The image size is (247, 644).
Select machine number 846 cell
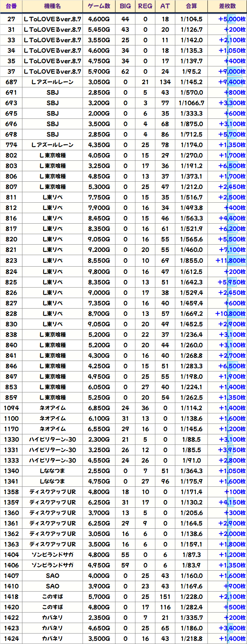(11, 366)
